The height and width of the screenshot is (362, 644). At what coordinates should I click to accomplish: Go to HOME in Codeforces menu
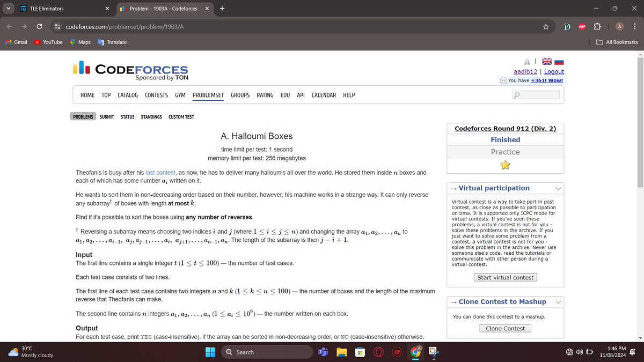pos(87,95)
